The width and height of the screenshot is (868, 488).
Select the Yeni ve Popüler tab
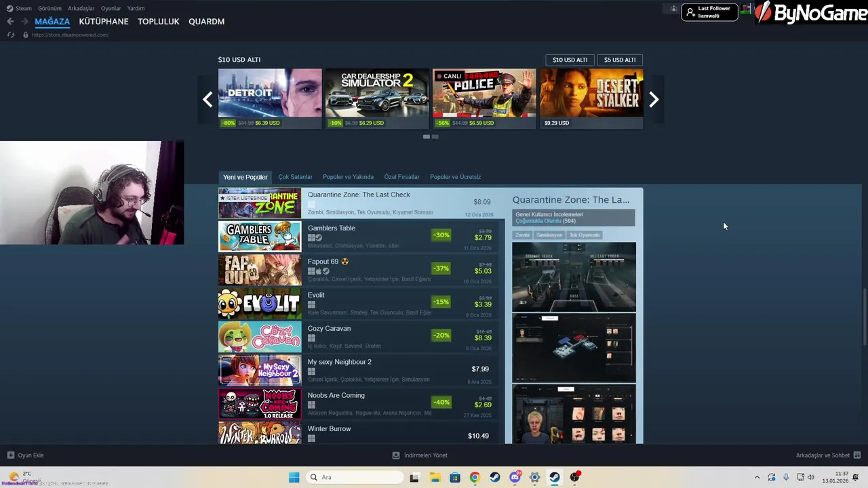(245, 177)
